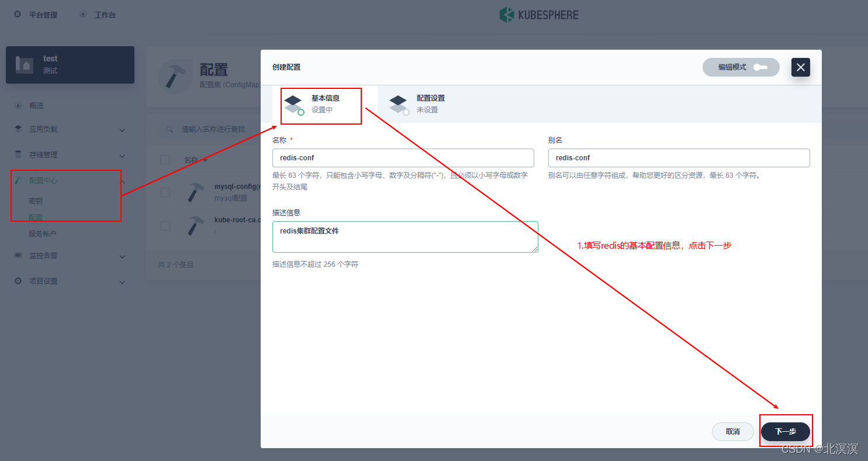Expand the 存储管理 menu chevron
Screen dimensions: 868x461
click(122, 156)
